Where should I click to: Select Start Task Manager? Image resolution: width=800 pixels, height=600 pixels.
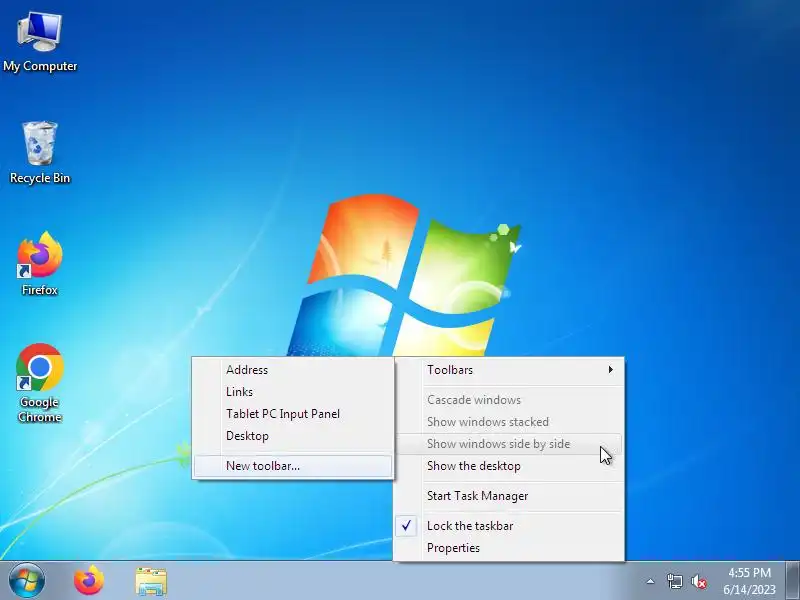(x=509, y=496)
